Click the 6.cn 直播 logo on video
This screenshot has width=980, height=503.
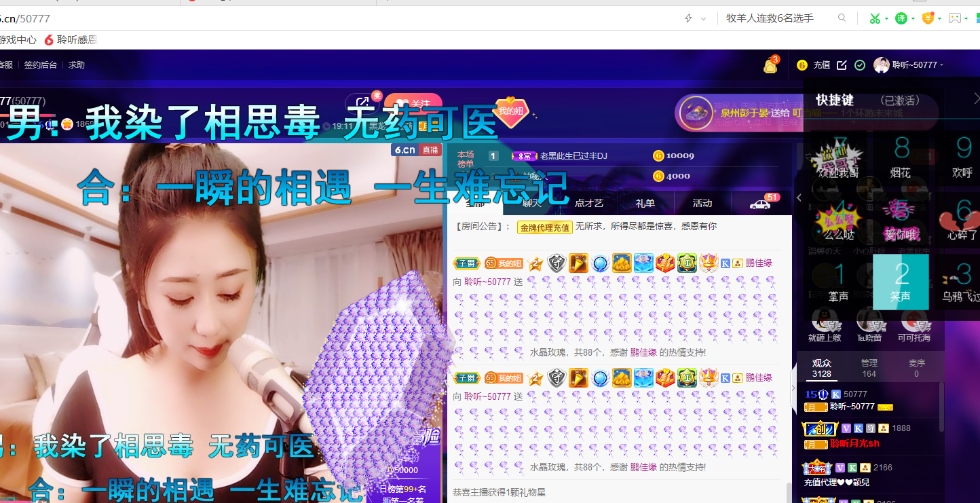click(x=416, y=150)
